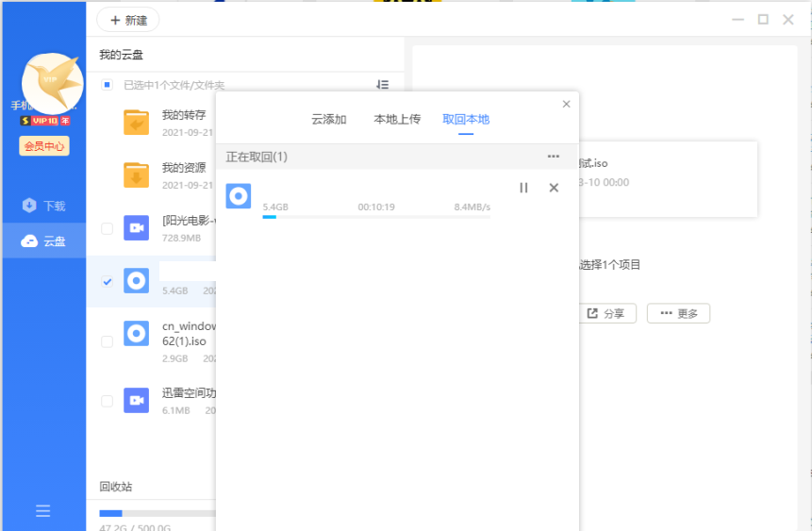Click the VIP user avatar
Image resolution: width=812 pixels, height=531 pixels.
click(52, 83)
